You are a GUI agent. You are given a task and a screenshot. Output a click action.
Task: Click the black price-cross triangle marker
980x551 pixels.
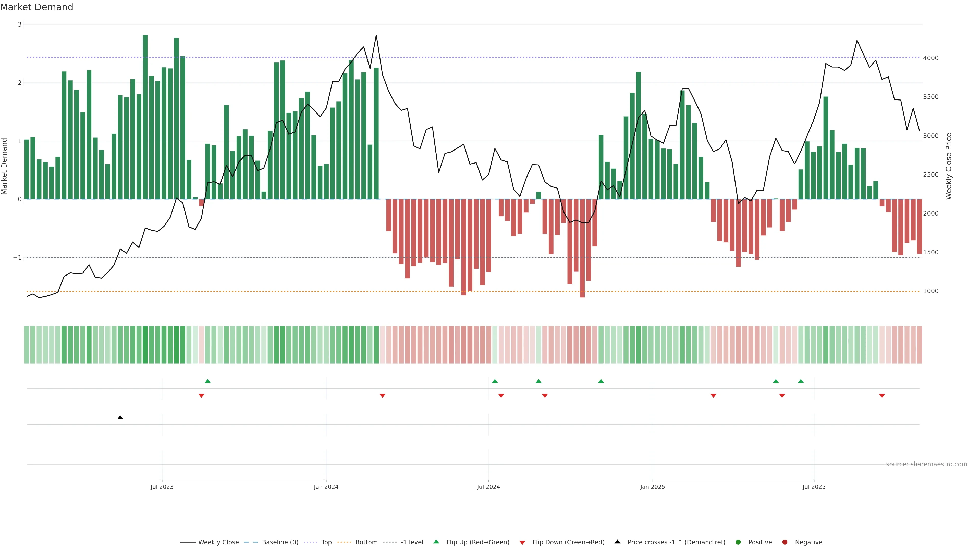[120, 418]
